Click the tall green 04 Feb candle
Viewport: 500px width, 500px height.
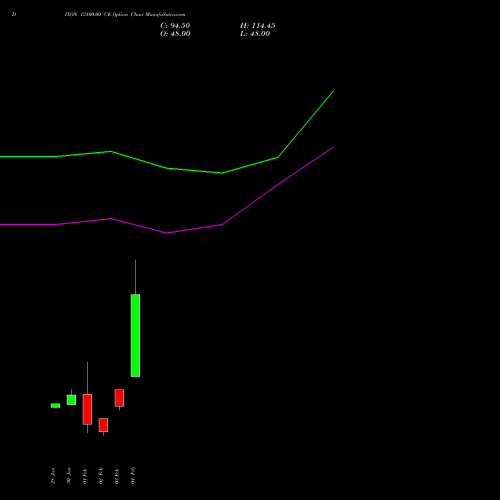pyautogui.click(x=135, y=335)
